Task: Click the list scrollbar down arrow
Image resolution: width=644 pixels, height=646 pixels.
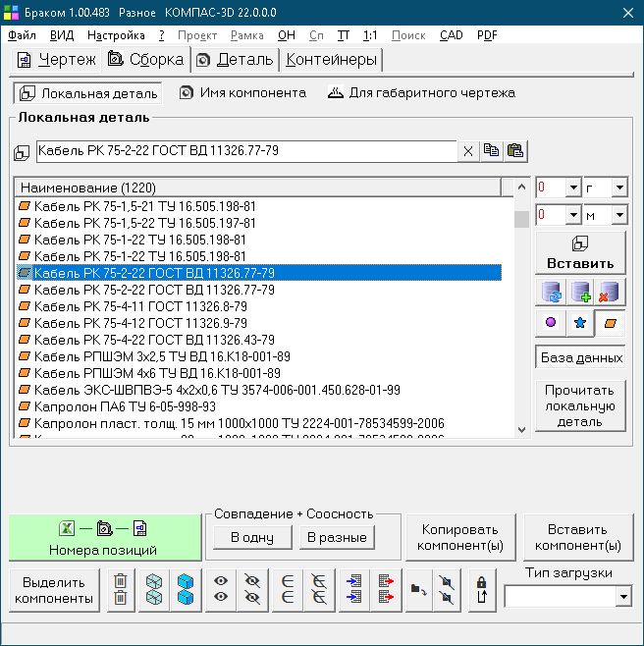Action: 521,430
